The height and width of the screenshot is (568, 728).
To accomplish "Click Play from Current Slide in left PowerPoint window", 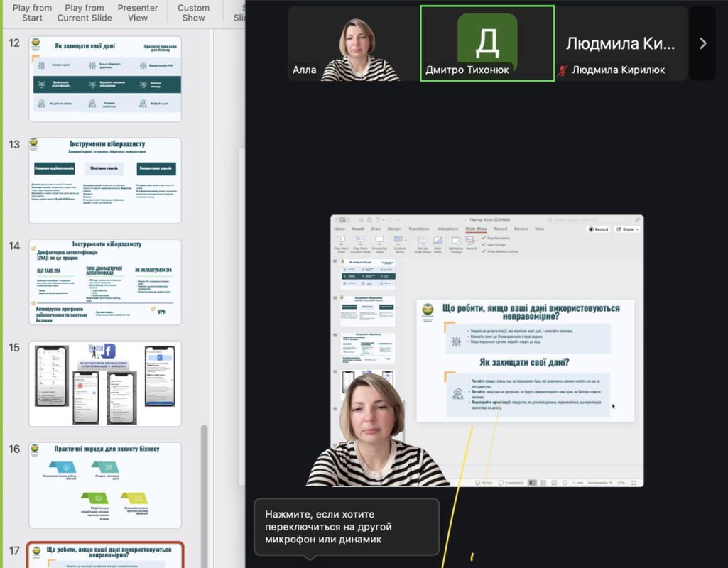I will click(x=85, y=13).
